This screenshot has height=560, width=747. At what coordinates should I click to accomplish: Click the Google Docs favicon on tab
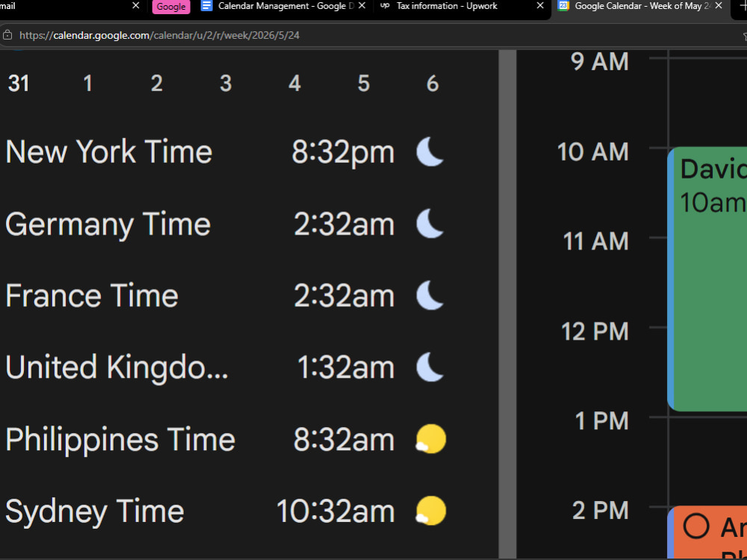click(206, 6)
